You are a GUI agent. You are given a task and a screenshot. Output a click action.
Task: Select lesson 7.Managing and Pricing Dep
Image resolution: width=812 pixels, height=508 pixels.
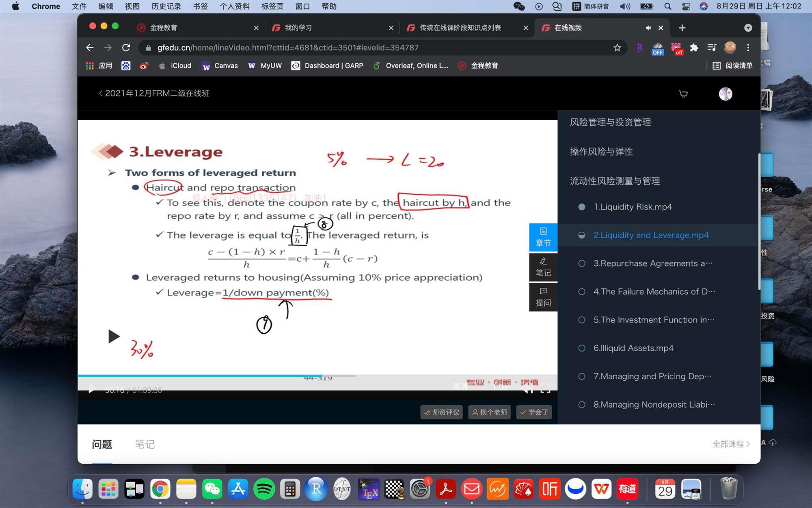click(x=652, y=376)
